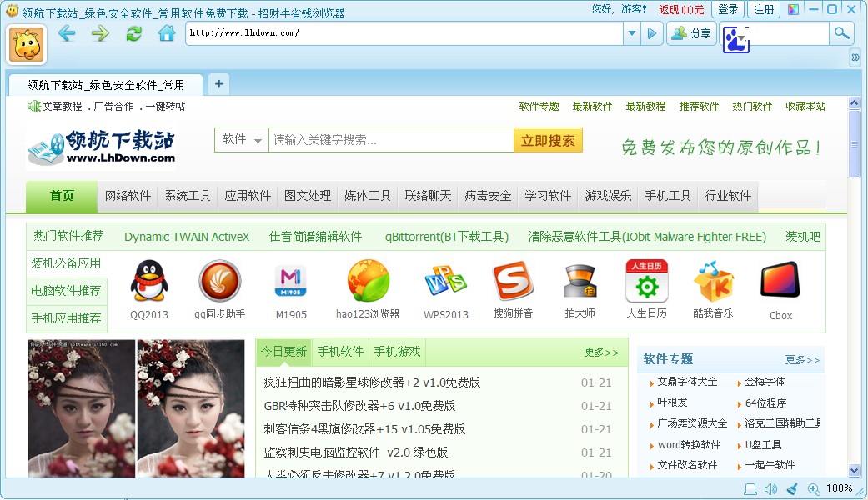Select the Baidu paw search engine icon
The height and width of the screenshot is (500, 868).
click(x=735, y=40)
